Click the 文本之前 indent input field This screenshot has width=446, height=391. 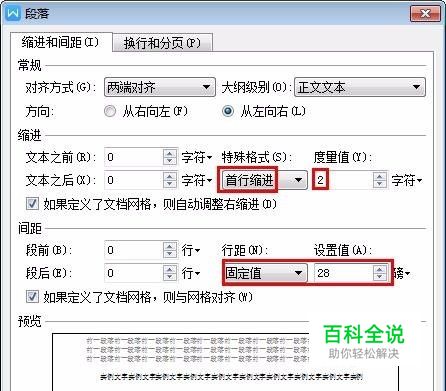click(x=134, y=157)
